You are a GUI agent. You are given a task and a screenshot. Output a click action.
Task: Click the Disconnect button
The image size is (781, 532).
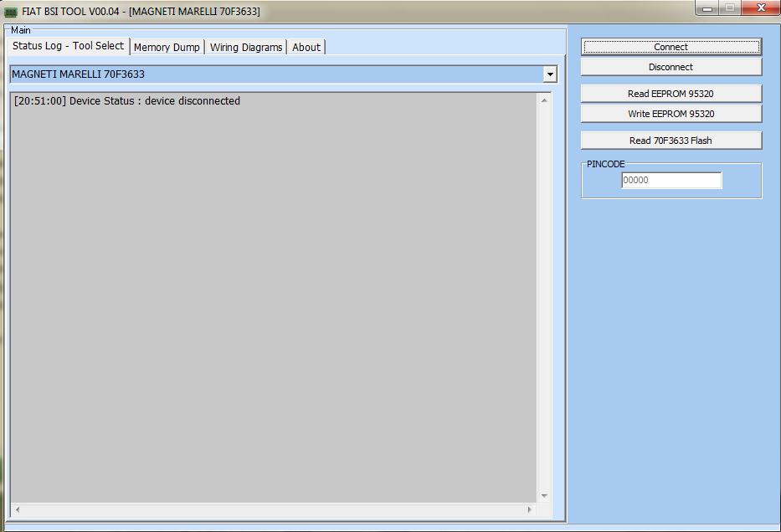coord(671,67)
